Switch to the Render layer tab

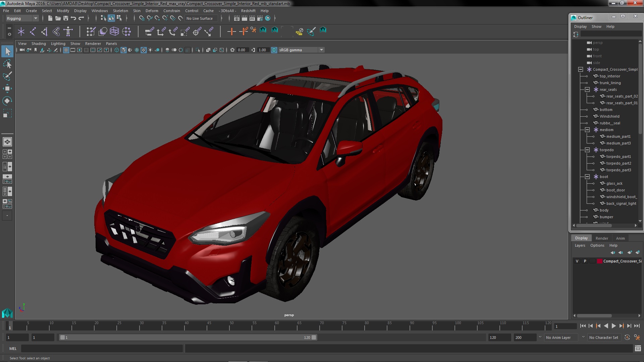(x=601, y=238)
